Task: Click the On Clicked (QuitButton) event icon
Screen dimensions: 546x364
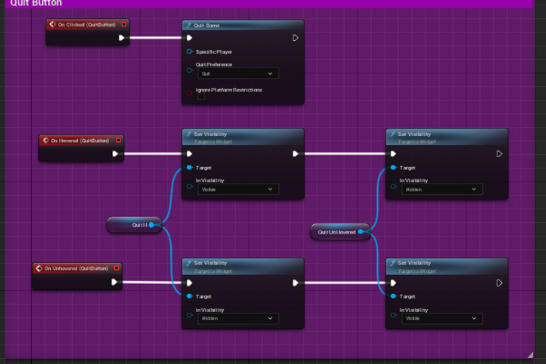Action: (x=52, y=24)
